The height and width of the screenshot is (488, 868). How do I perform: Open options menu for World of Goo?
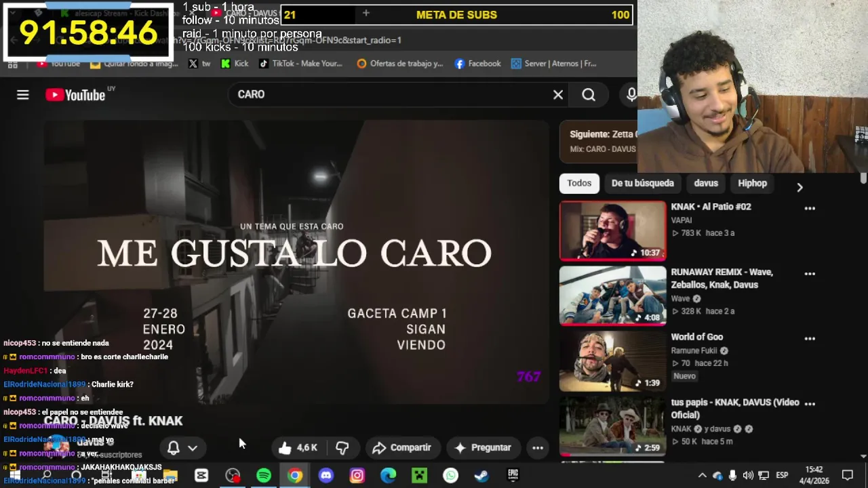click(810, 338)
